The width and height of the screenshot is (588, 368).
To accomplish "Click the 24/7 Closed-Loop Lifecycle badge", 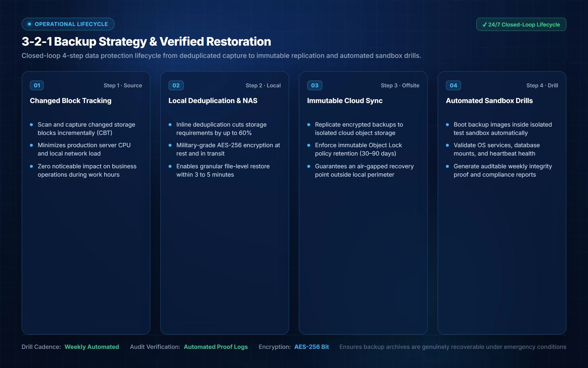I will [x=521, y=25].
